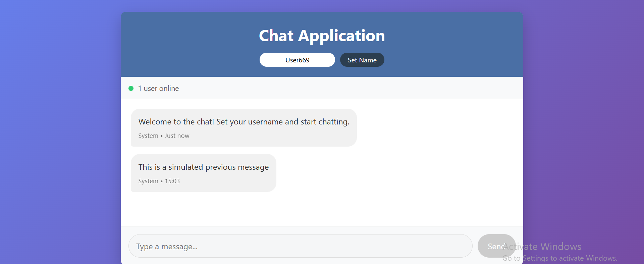The image size is (644, 264).
Task: Focus the "Type a message..." input box
Action: click(x=300, y=246)
